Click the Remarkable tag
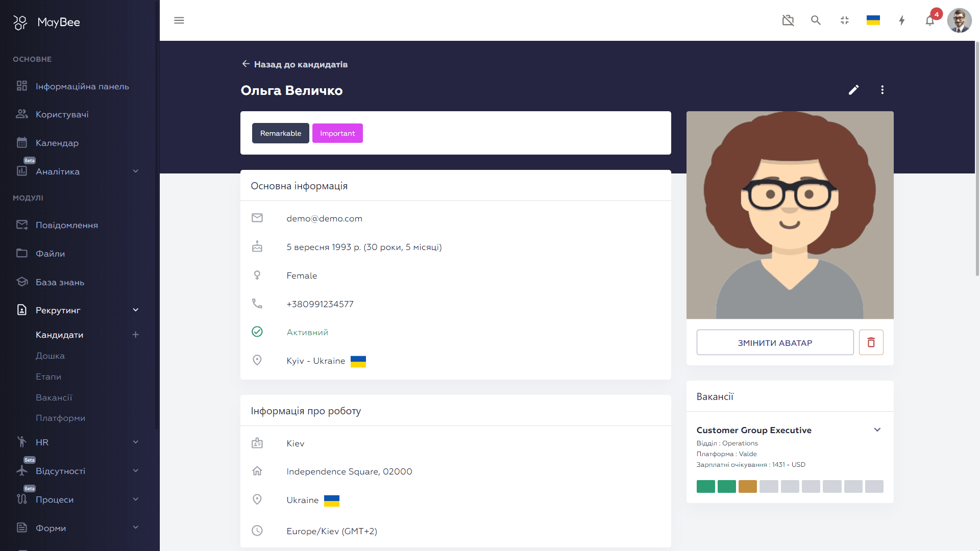 point(281,133)
